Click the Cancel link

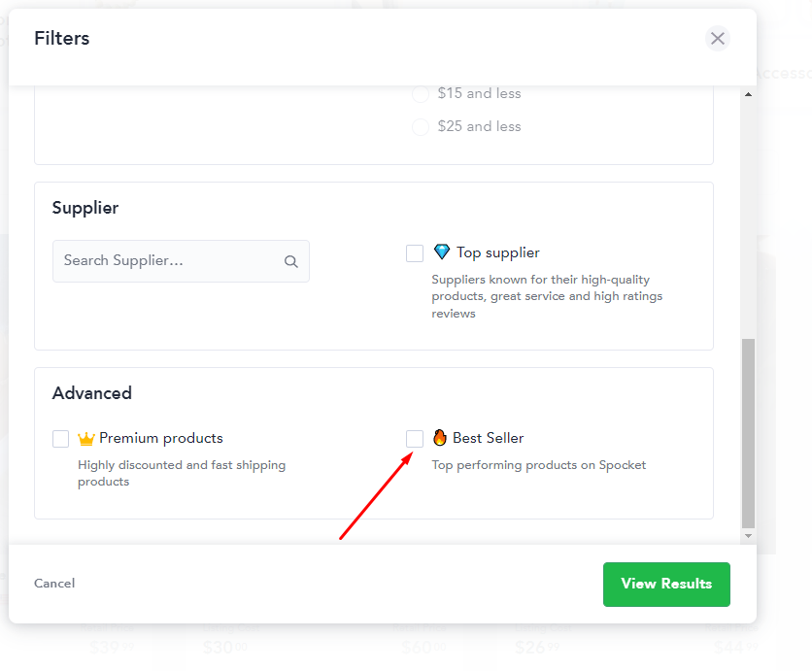coord(54,584)
